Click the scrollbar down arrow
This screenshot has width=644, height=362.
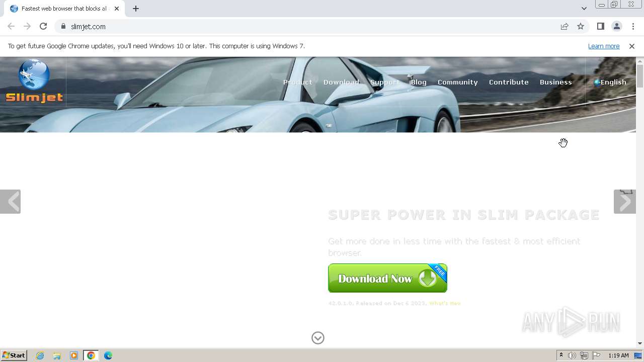640,343
